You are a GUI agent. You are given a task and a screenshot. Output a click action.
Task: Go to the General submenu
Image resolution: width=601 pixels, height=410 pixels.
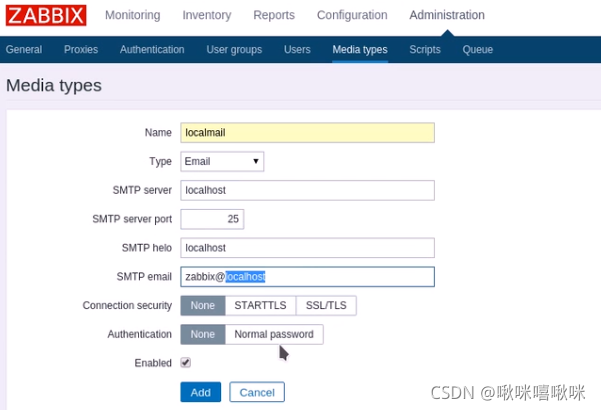[24, 49]
